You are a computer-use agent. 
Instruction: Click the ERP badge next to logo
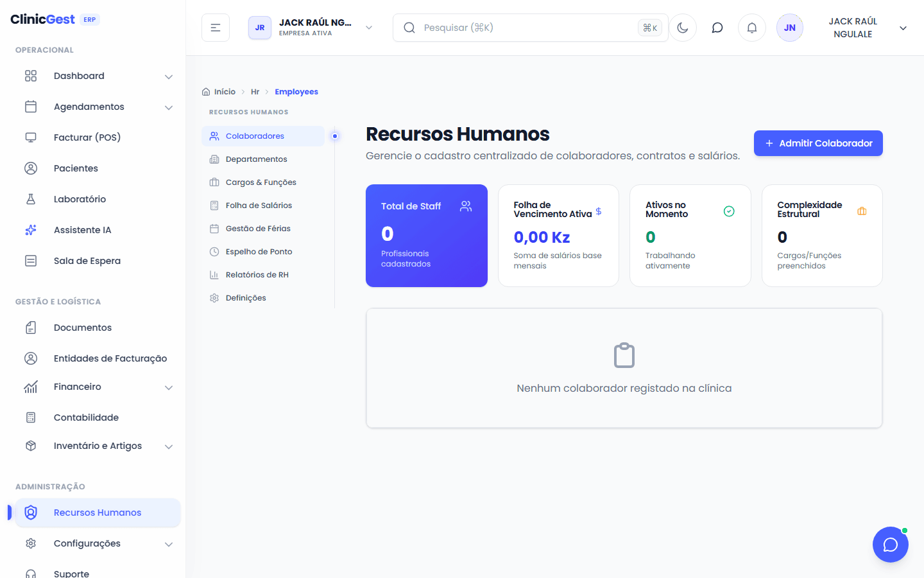pos(90,20)
